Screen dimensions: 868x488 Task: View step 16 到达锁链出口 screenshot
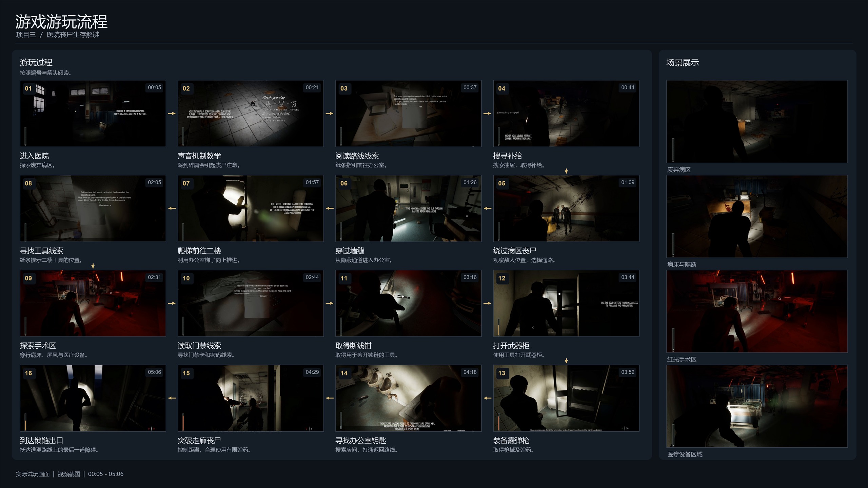(x=93, y=398)
